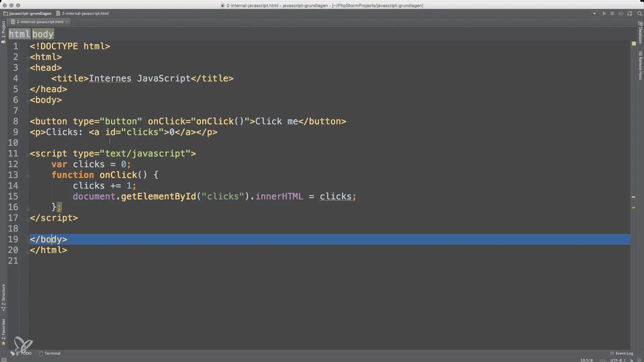The width and height of the screenshot is (644, 362).
Task: Click innerHTML property in line 15
Action: pyautogui.click(x=279, y=196)
